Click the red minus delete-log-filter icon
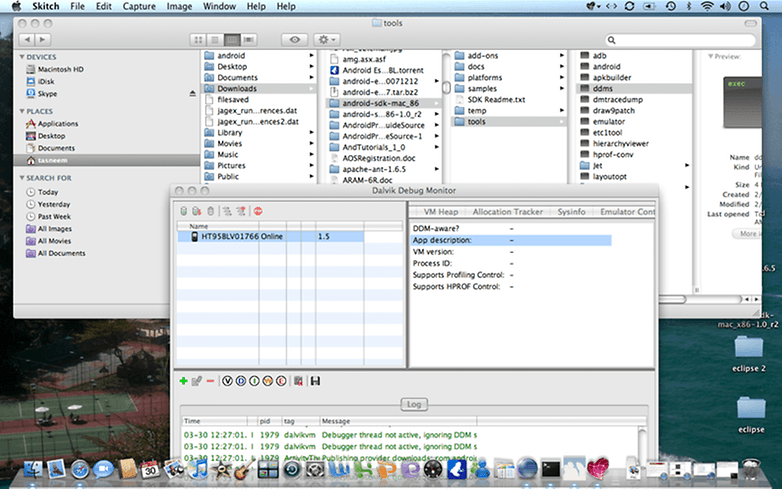Viewport: 782px width, 489px height. tap(210, 381)
